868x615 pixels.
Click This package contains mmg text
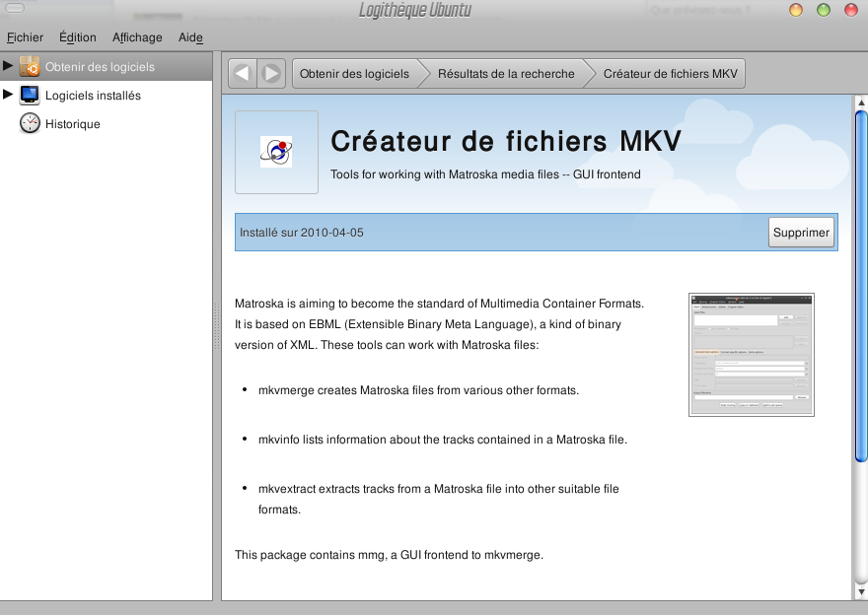click(x=390, y=555)
